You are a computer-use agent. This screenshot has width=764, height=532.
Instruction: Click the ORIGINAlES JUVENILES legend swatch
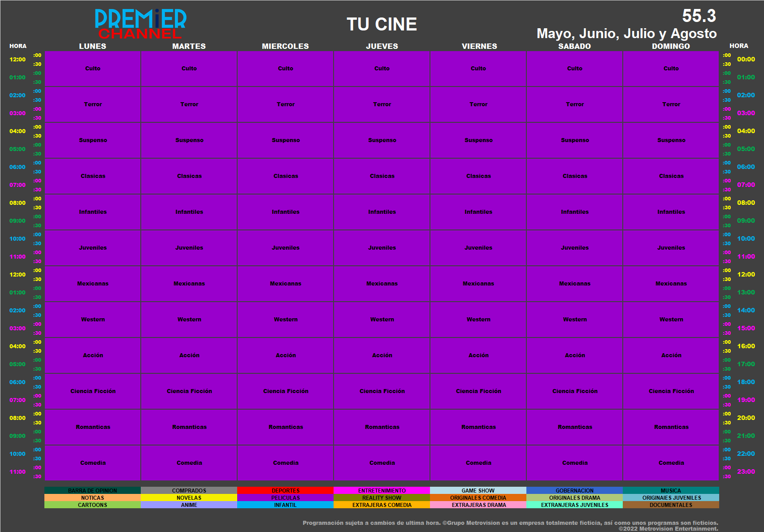pyautogui.click(x=671, y=497)
